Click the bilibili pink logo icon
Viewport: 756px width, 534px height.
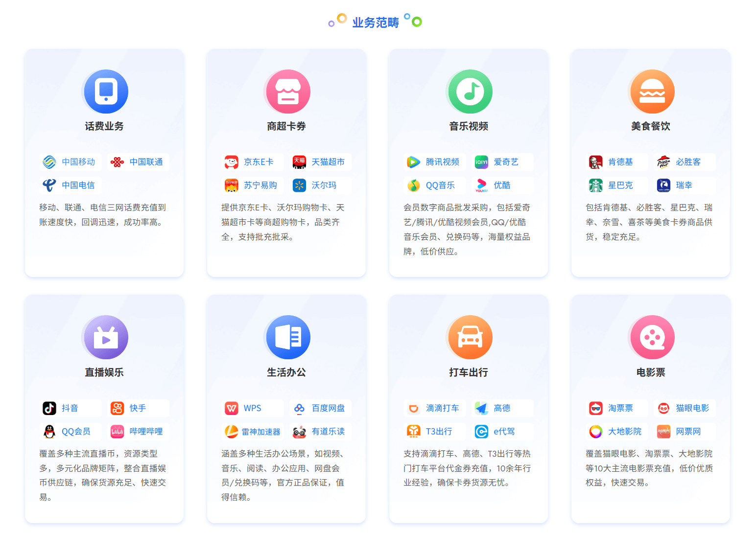[117, 432]
